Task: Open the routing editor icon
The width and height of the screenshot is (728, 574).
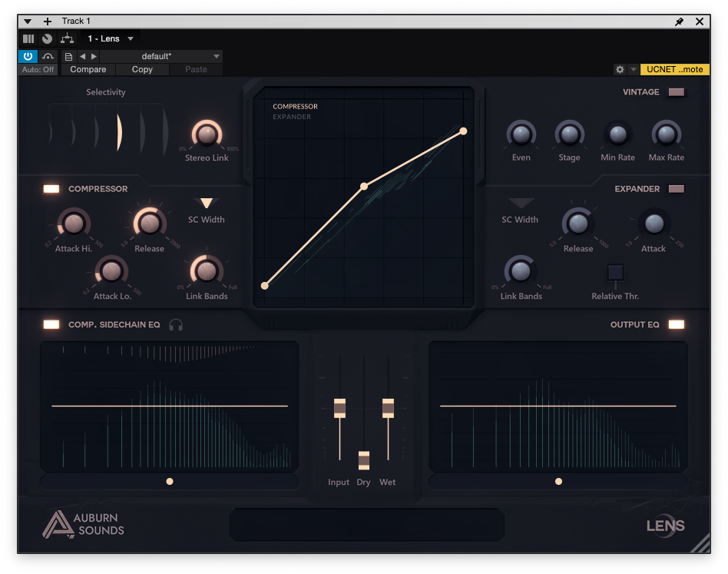Action: 68,38
